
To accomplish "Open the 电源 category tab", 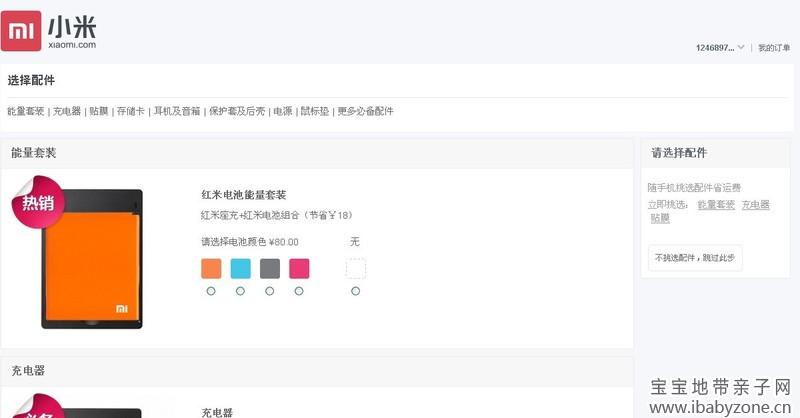I will tap(283, 111).
